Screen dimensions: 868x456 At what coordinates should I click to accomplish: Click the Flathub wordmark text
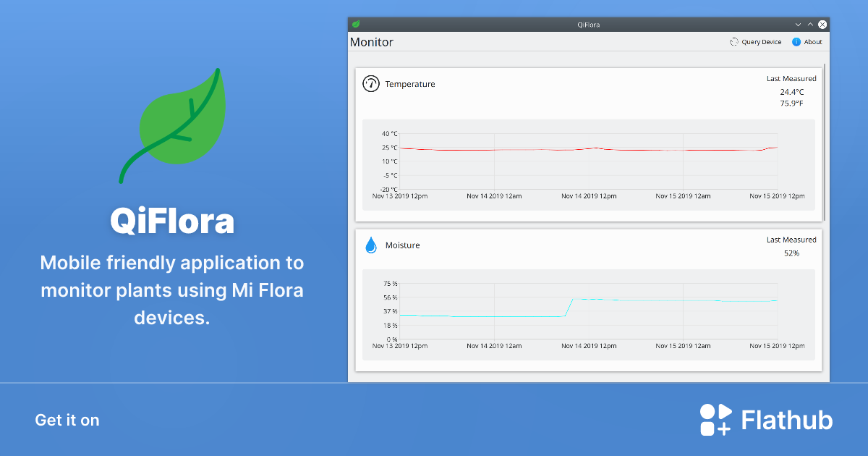787,420
